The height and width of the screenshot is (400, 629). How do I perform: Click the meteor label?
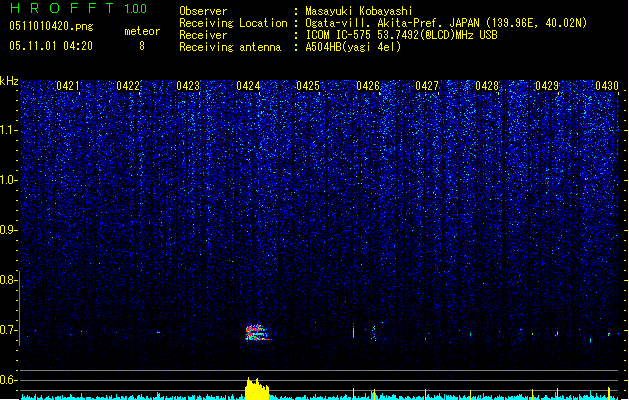click(x=142, y=31)
